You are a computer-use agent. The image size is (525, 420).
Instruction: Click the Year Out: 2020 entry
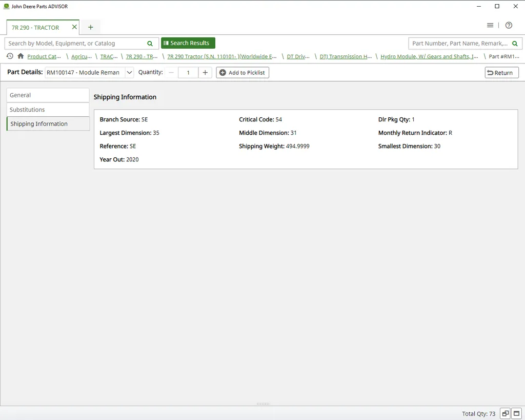point(119,159)
